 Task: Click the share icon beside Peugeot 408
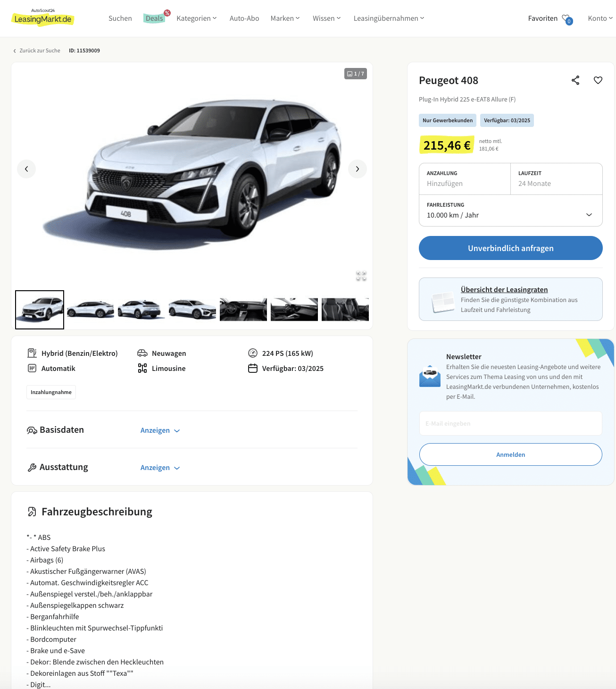pyautogui.click(x=575, y=80)
